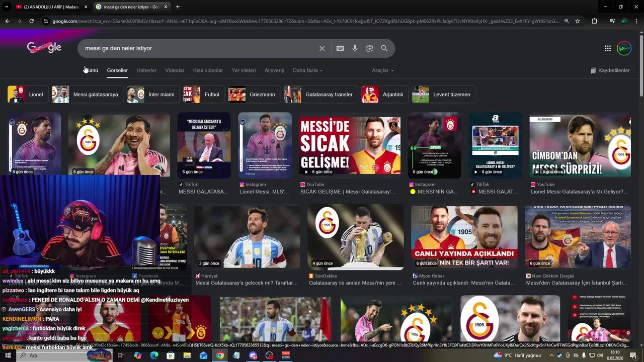Filter by İnter miami chip
Viewport: 644px width, 362px height.
click(153, 95)
